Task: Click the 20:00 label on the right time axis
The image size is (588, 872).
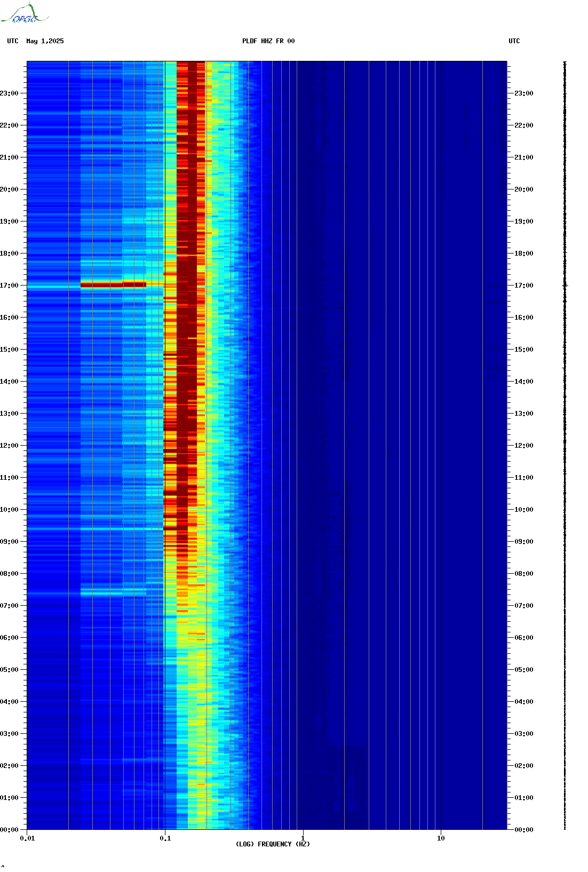Action: 524,189
